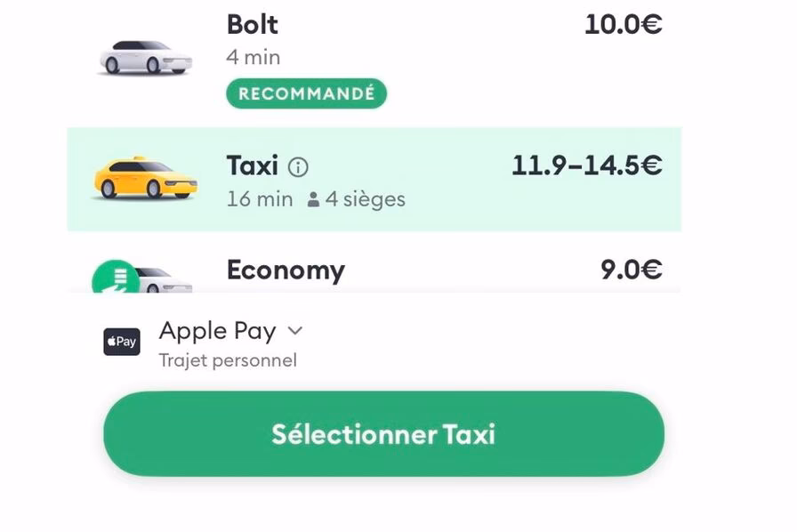Expand the Apple Pay chevron

click(x=295, y=331)
